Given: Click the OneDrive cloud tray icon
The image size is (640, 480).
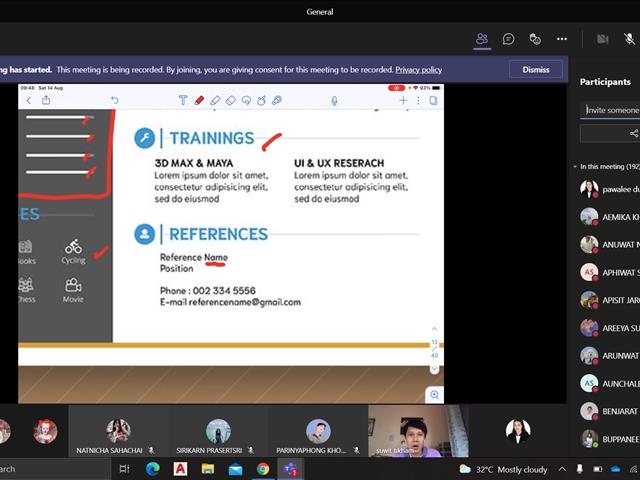Looking at the screenshot, I should click(x=616, y=469).
